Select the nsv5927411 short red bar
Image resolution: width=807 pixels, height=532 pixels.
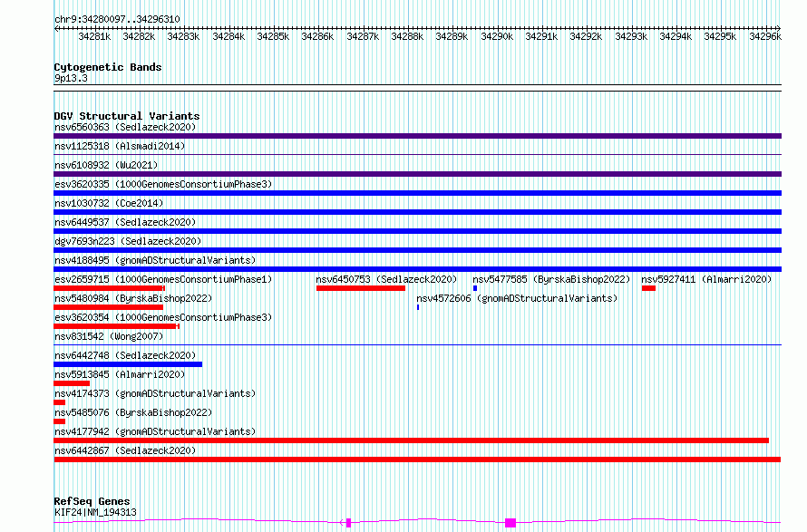click(648, 288)
